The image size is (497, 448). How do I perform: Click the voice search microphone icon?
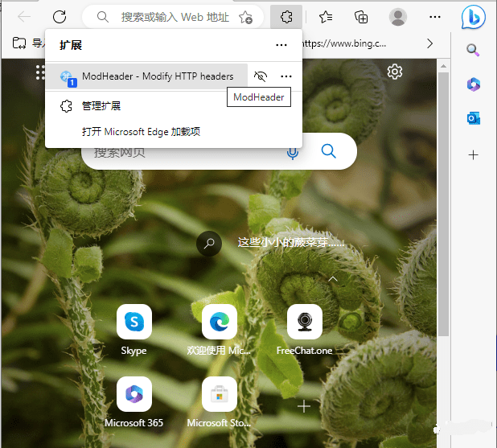tap(293, 151)
